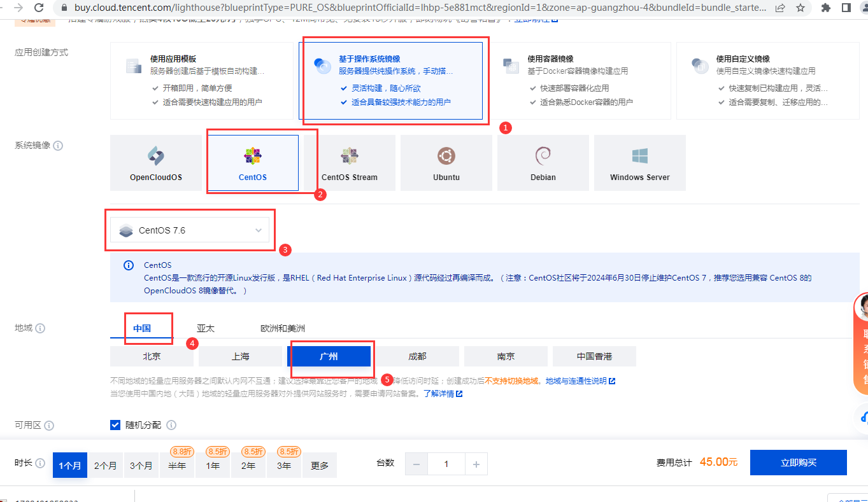Viewport: 868px width, 502px height.
Task: Toggle the 随机分配 checkbox
Action: coord(115,425)
